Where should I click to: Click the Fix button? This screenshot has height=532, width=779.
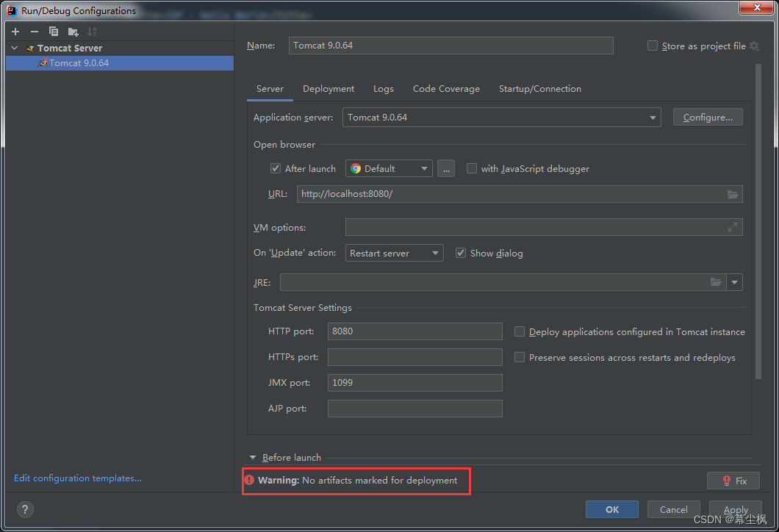point(733,480)
